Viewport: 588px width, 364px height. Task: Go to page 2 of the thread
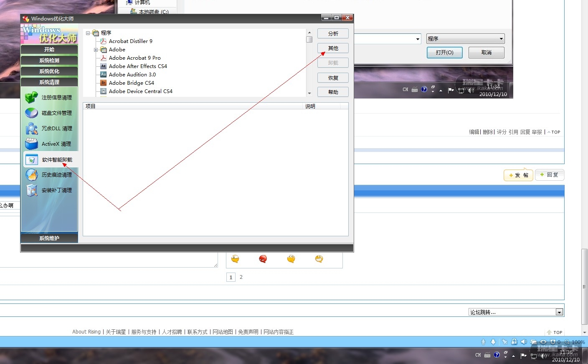tap(241, 277)
